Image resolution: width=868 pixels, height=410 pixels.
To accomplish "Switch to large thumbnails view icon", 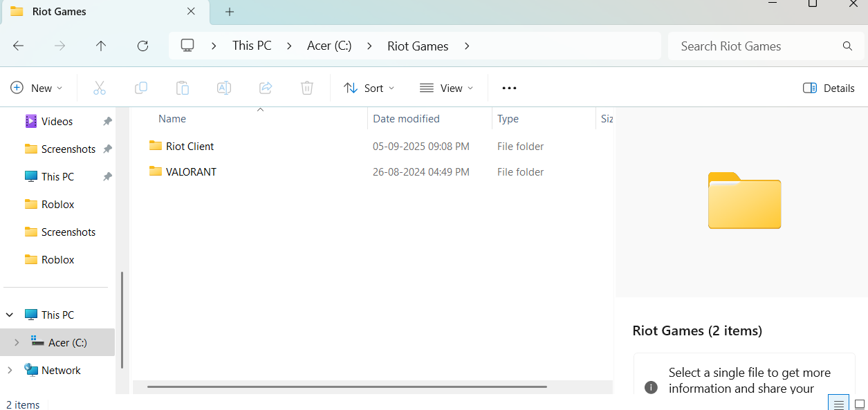I will [860, 404].
